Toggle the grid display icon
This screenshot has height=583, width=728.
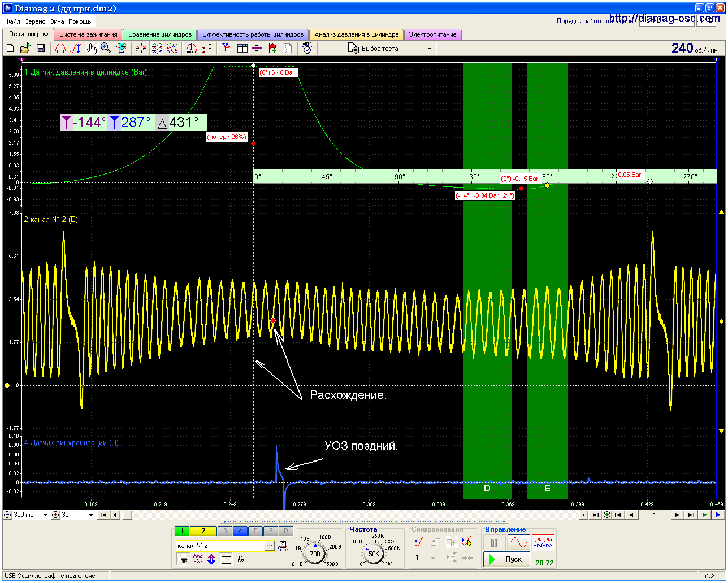(242, 49)
